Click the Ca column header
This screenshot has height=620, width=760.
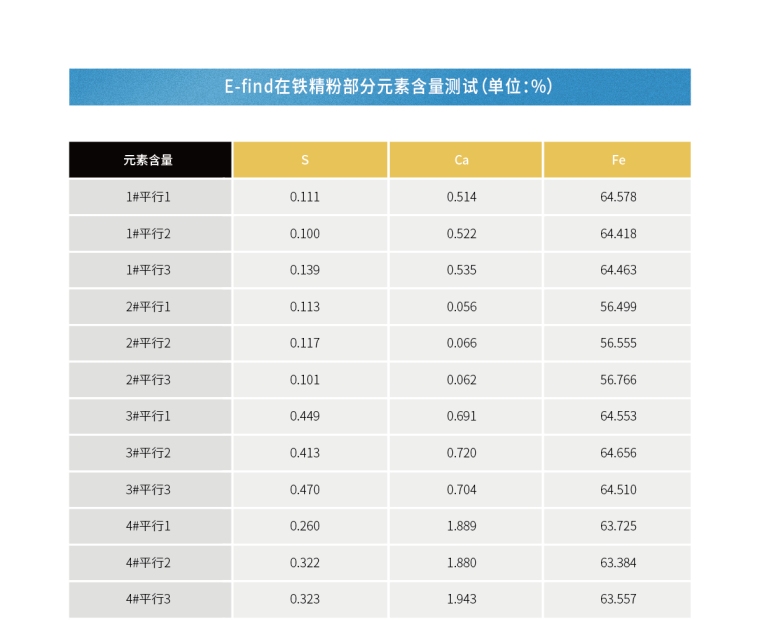tap(461, 160)
